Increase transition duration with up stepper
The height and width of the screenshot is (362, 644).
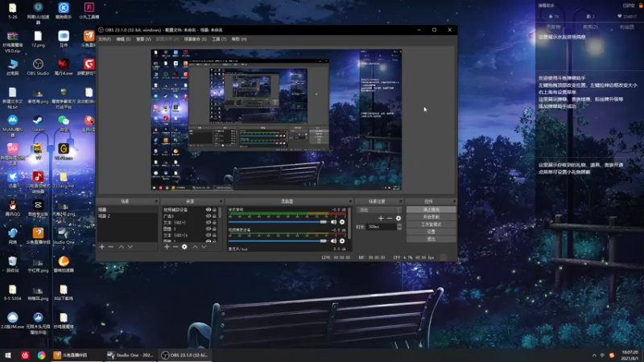[x=399, y=225]
